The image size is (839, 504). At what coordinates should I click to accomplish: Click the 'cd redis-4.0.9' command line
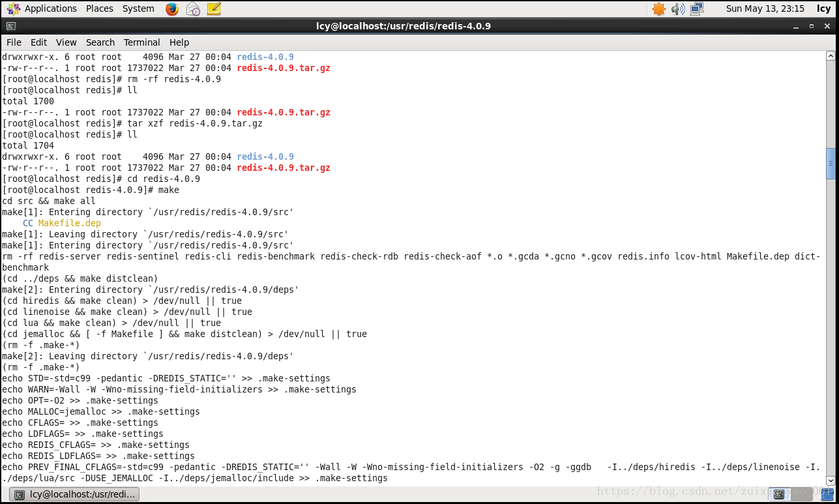[101, 179]
